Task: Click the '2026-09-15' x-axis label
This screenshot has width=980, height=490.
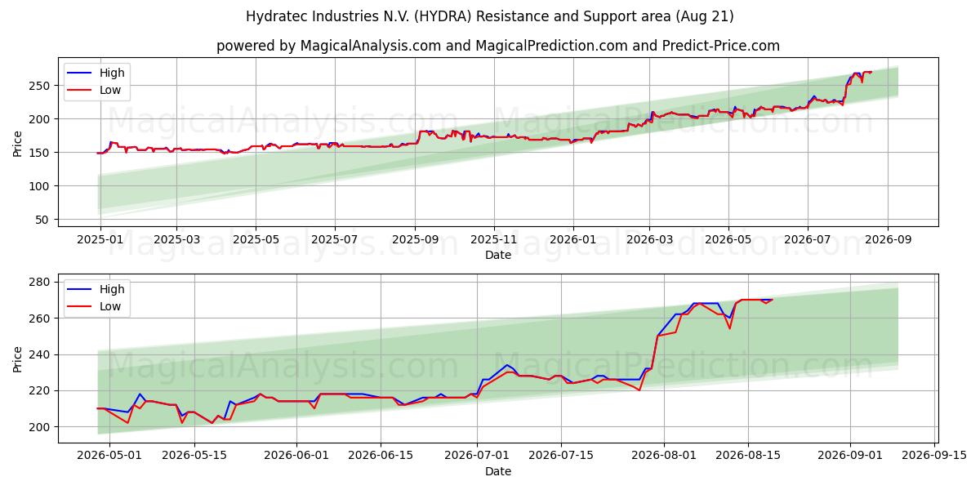Action: 934,456
